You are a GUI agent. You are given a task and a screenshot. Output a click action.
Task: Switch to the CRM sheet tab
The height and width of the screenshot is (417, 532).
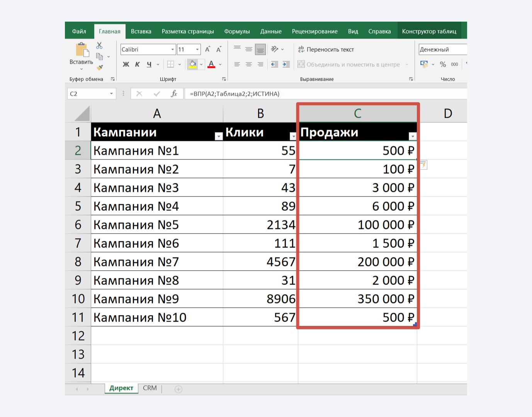pyautogui.click(x=150, y=388)
